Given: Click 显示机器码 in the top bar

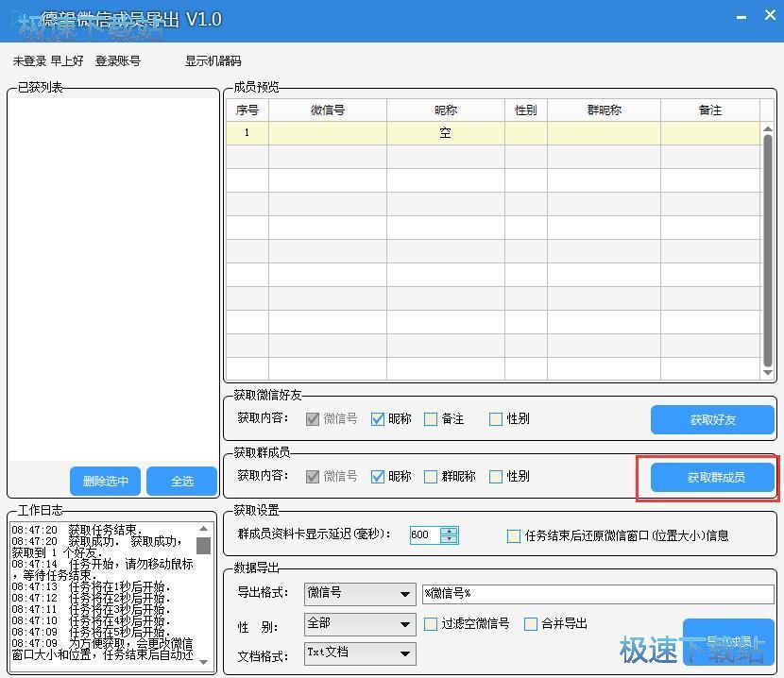Looking at the screenshot, I should coord(213,61).
